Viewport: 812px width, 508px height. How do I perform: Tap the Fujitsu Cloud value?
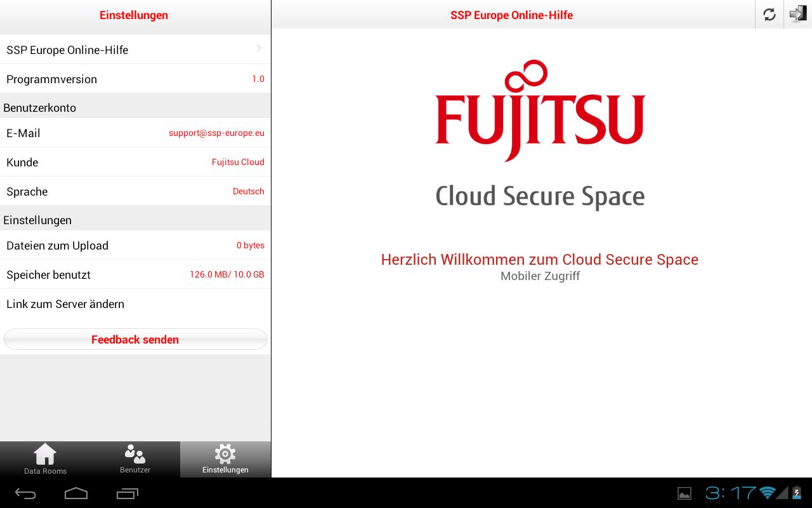tap(238, 162)
